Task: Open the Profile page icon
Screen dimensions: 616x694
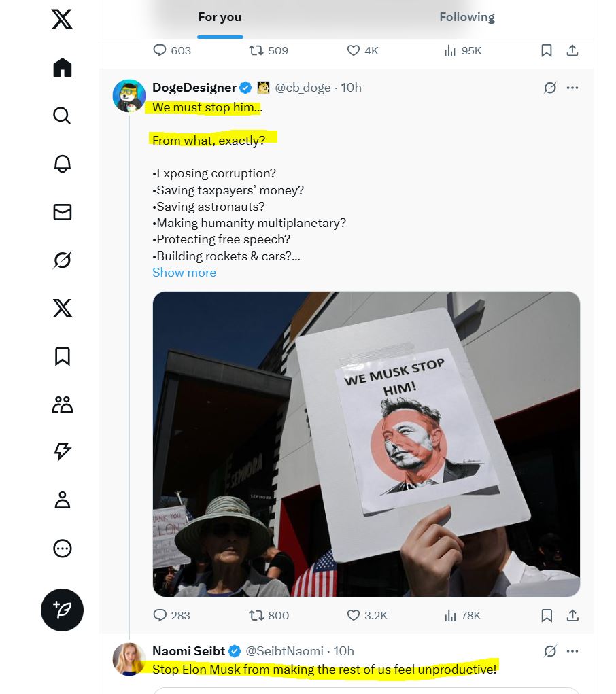Action: point(62,500)
